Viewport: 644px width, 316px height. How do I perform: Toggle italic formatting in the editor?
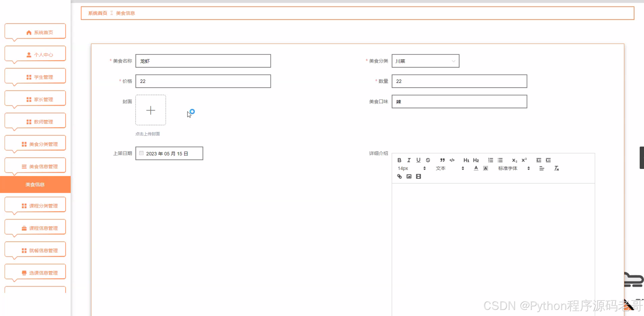tap(409, 160)
